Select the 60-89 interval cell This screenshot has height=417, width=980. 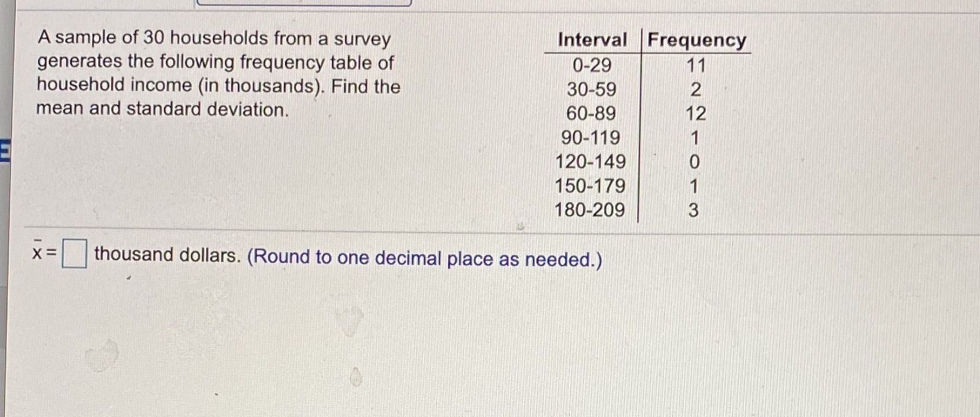tap(591, 113)
